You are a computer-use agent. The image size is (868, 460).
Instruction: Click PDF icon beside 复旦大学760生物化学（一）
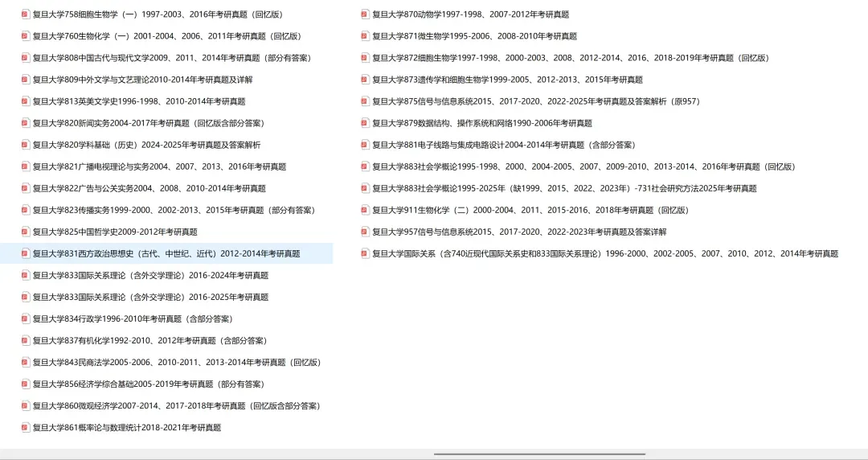[x=26, y=36]
